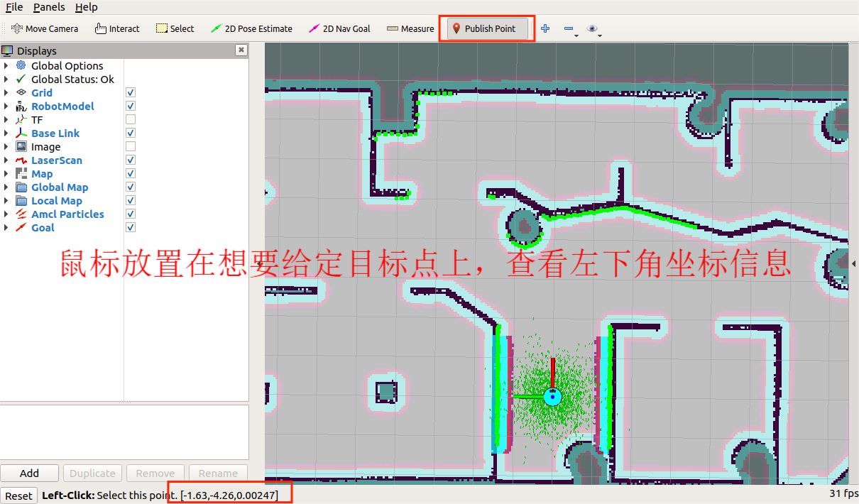Click the Publish Point tool

[x=483, y=28]
